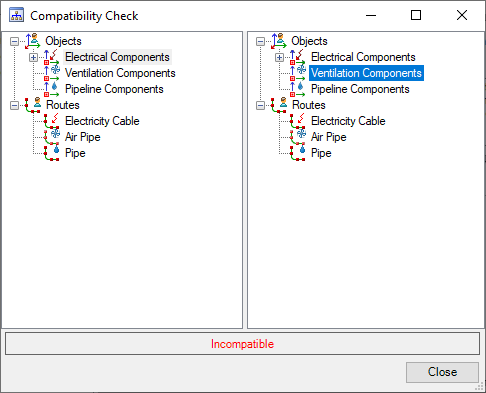Click Pipeline Components icon in left tree
This screenshot has height=393, width=486.
52,89
